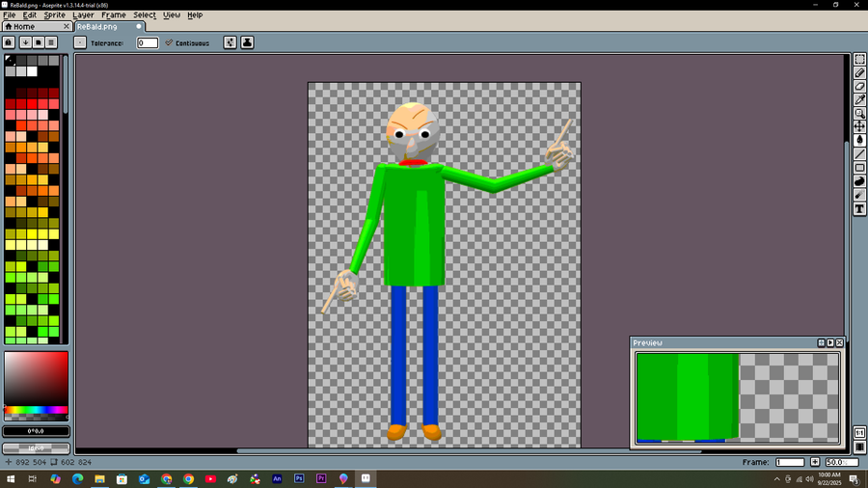868x488 pixels.
Task: Open the ink type bottle icon
Action: coord(248,42)
